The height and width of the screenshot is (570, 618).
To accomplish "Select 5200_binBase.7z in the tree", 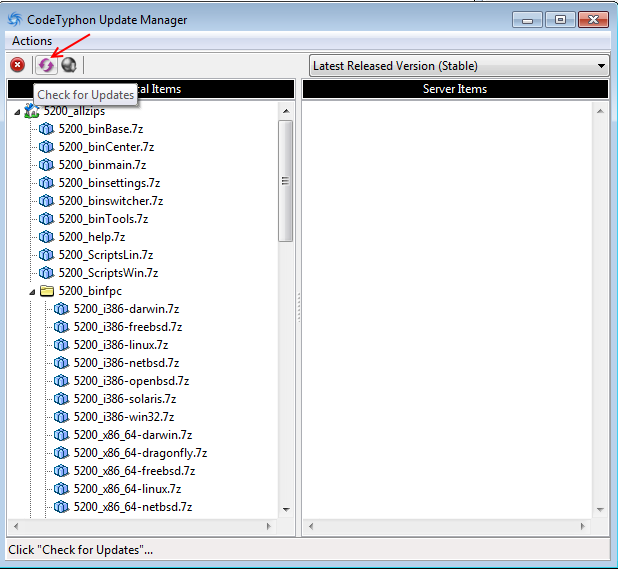I will coord(101,129).
